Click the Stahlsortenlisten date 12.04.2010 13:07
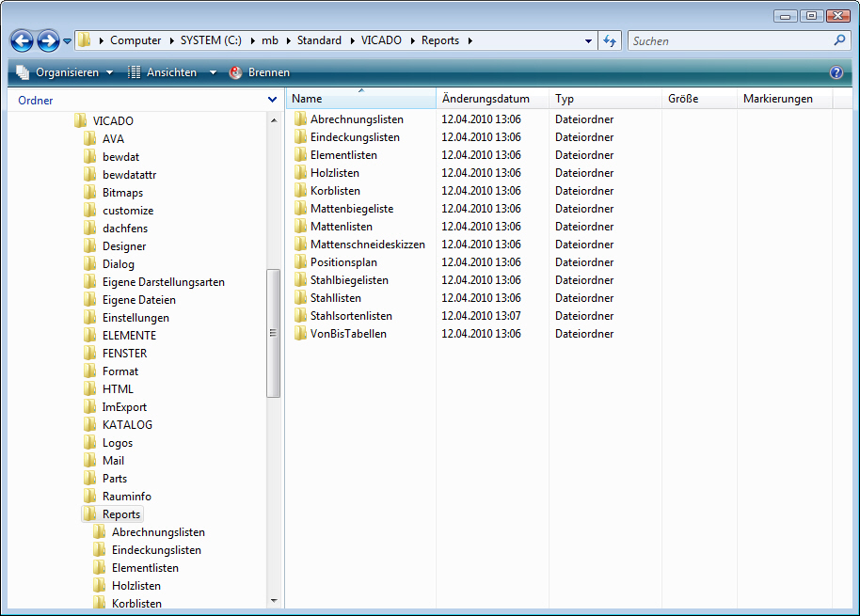 tap(481, 316)
